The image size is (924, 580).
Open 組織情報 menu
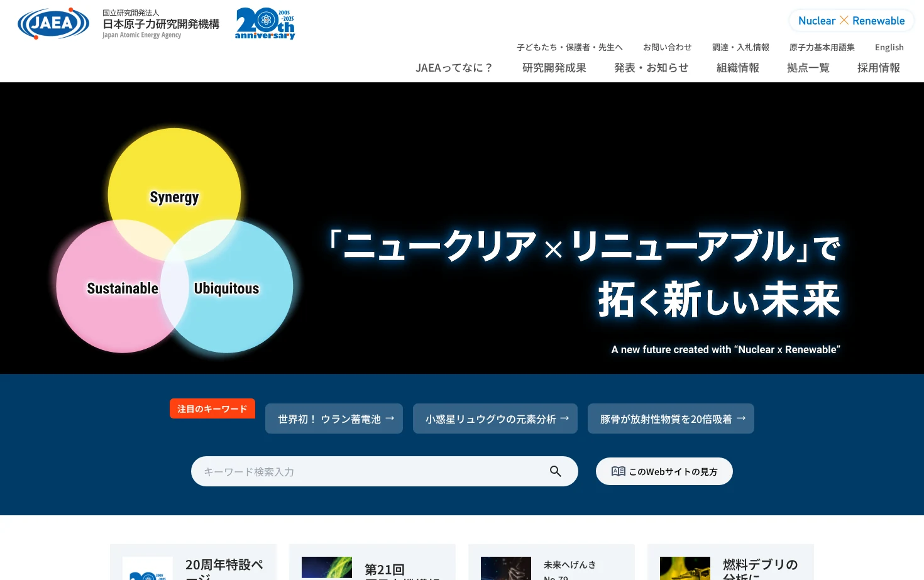click(x=738, y=68)
